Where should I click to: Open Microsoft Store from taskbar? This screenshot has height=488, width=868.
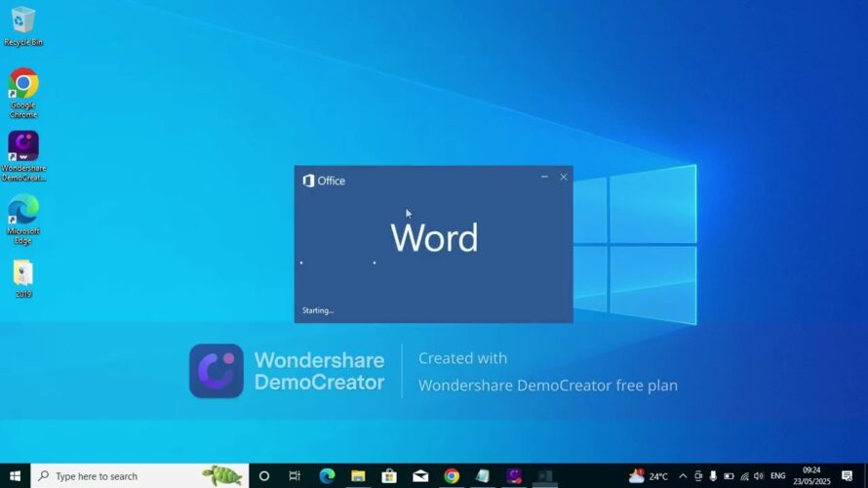point(389,476)
